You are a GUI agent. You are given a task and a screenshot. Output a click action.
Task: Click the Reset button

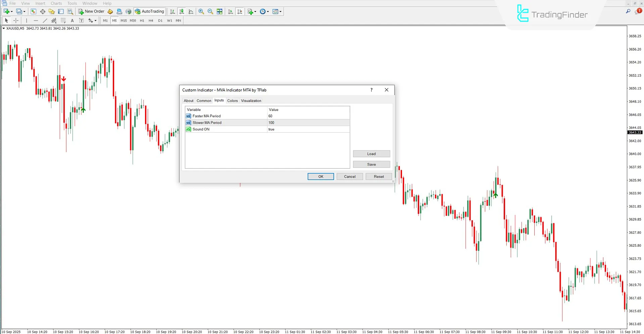(379, 176)
